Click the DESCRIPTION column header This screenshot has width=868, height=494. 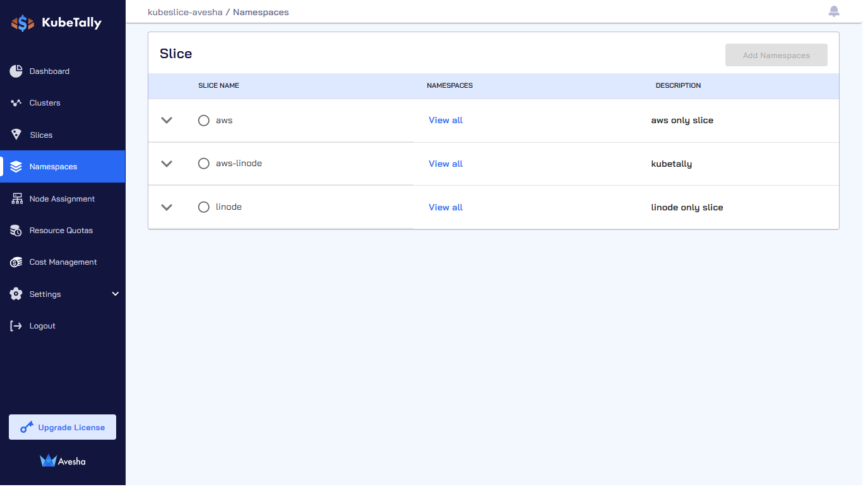pyautogui.click(x=678, y=86)
